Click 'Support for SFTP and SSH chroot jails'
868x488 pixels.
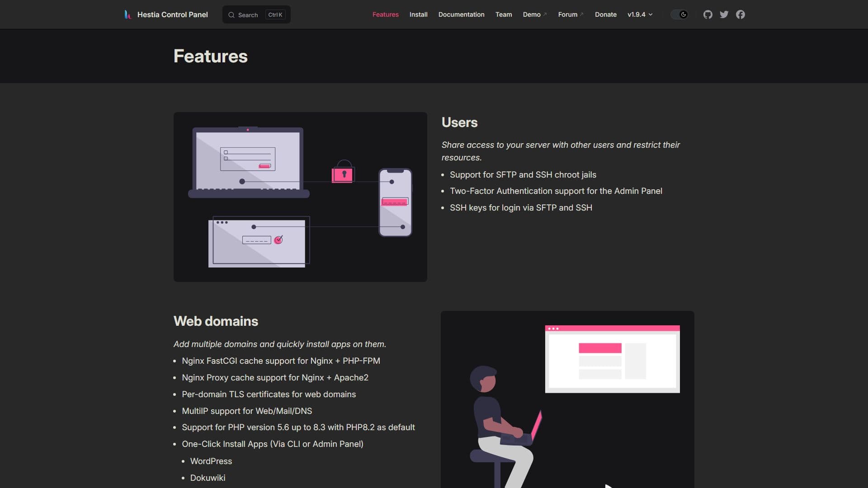tap(523, 175)
